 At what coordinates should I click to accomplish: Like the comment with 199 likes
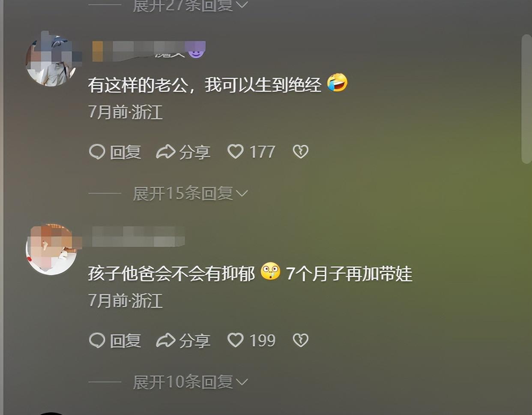[235, 340]
